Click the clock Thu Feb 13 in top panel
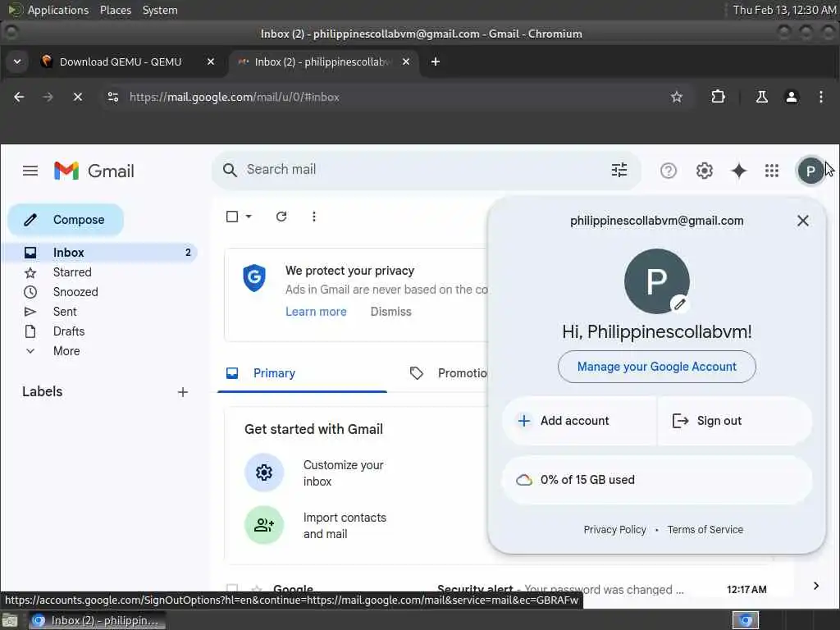The image size is (840, 630). click(784, 10)
